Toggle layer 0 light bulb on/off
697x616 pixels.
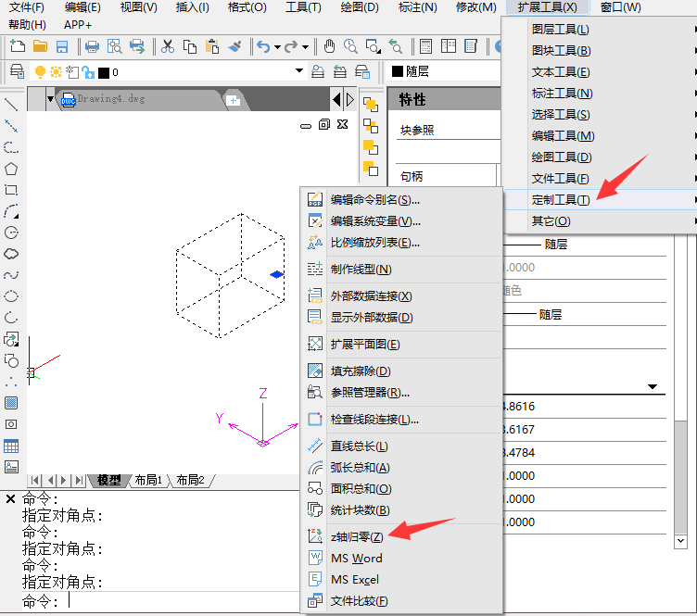[x=40, y=71]
